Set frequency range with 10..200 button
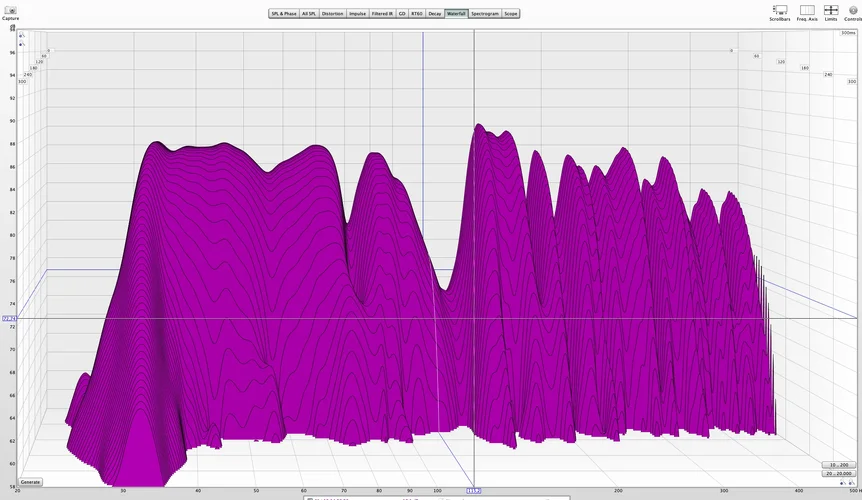The image size is (862, 500). tap(839, 465)
